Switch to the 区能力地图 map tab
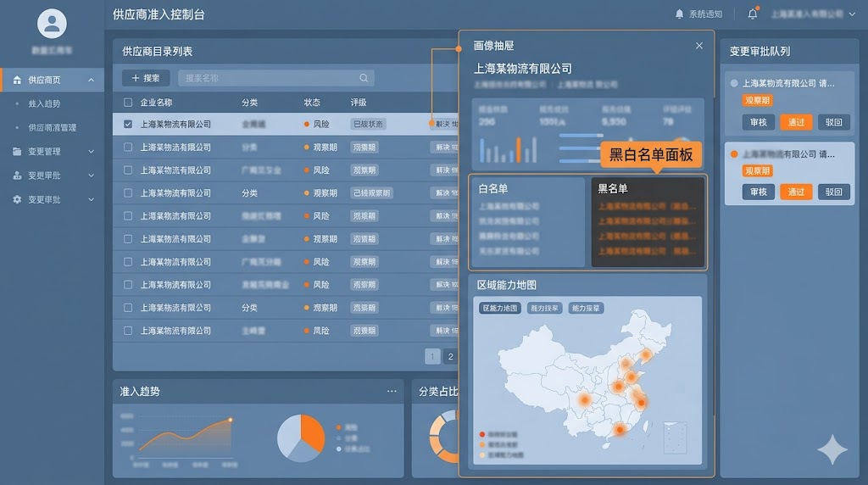 click(500, 308)
